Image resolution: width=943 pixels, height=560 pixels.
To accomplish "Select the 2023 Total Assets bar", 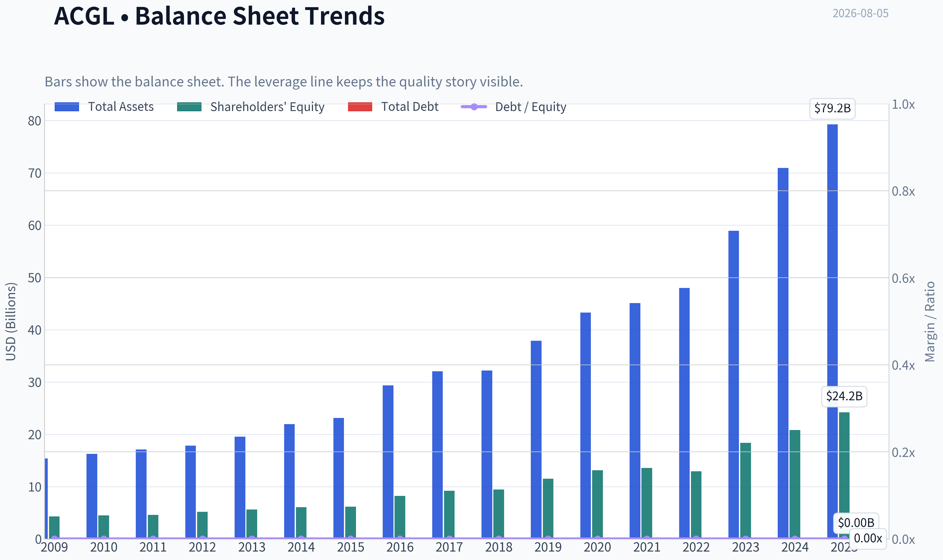I will [x=733, y=385].
